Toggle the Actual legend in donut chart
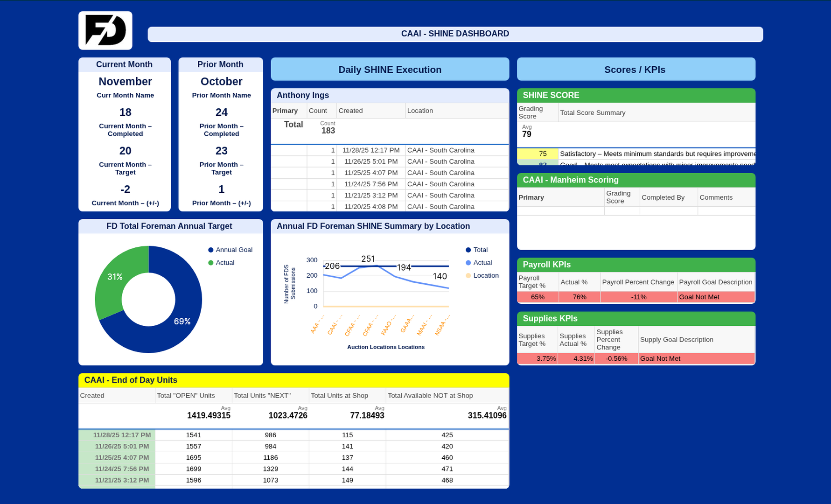The image size is (831, 504). coord(224,263)
